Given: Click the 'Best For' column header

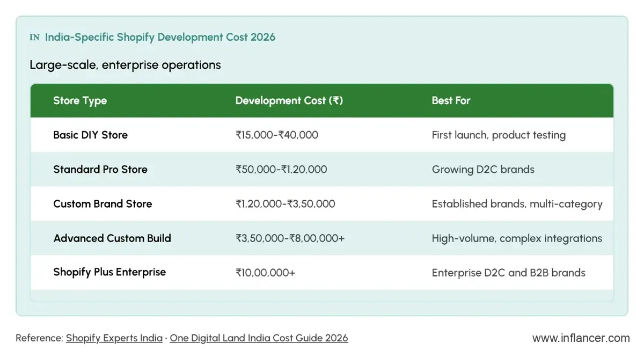Looking at the screenshot, I should [451, 100].
